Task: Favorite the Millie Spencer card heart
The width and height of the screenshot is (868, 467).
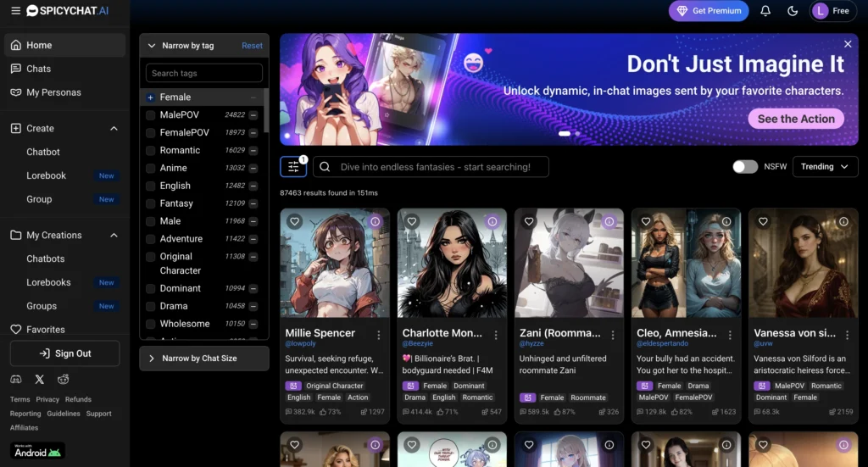Action: pos(294,221)
